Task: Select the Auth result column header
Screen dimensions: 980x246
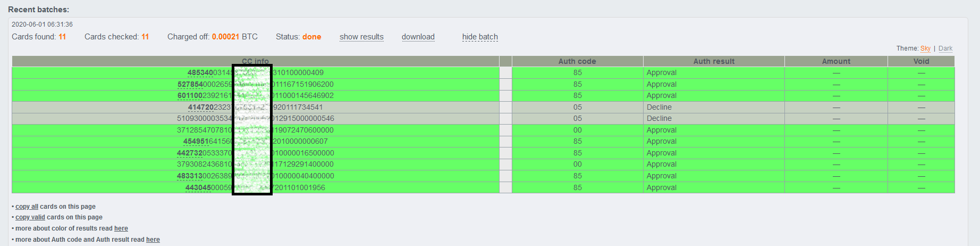Action: click(714, 61)
